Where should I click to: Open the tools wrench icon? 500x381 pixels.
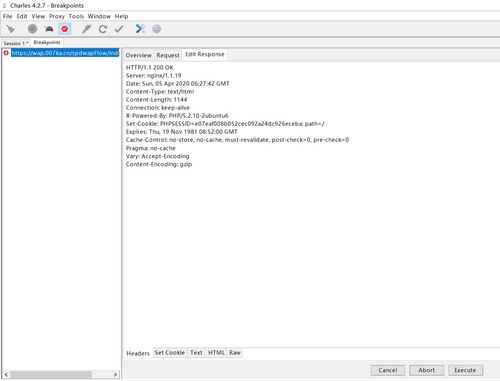pos(140,29)
